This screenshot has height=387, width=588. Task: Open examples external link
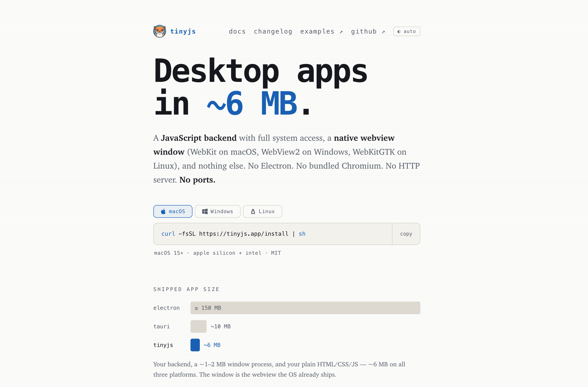pos(322,32)
